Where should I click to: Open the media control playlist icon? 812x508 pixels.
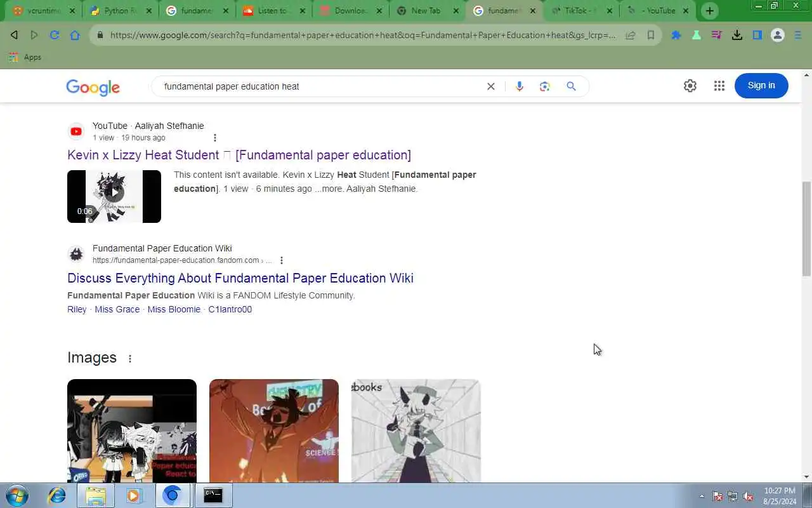[717, 35]
